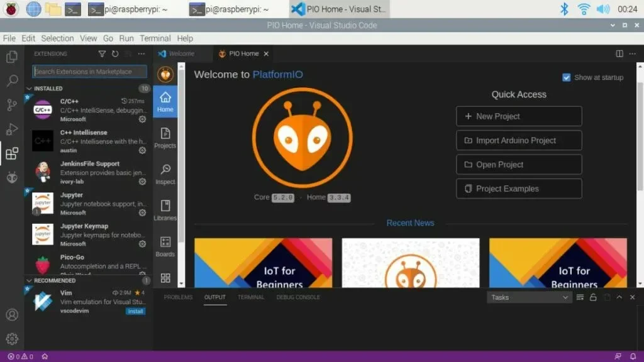This screenshot has width=644, height=362.
Task: Close the bottom output panel
Action: click(x=633, y=297)
